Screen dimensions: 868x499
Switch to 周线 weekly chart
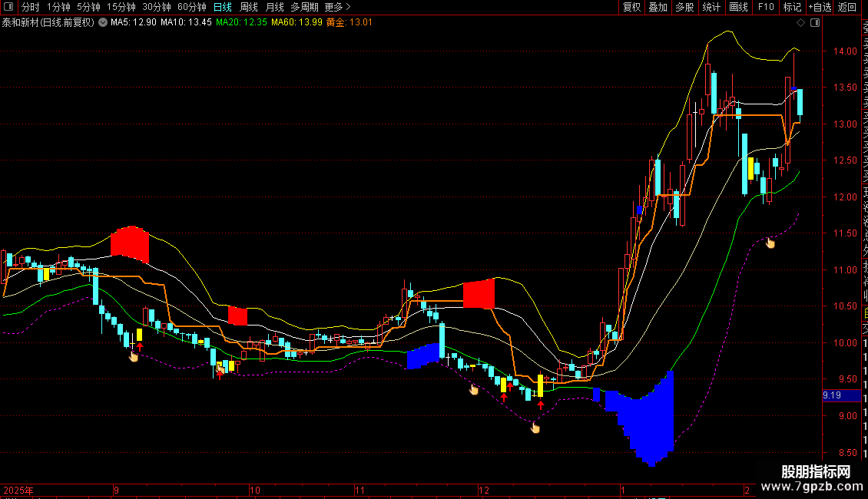[249, 7]
